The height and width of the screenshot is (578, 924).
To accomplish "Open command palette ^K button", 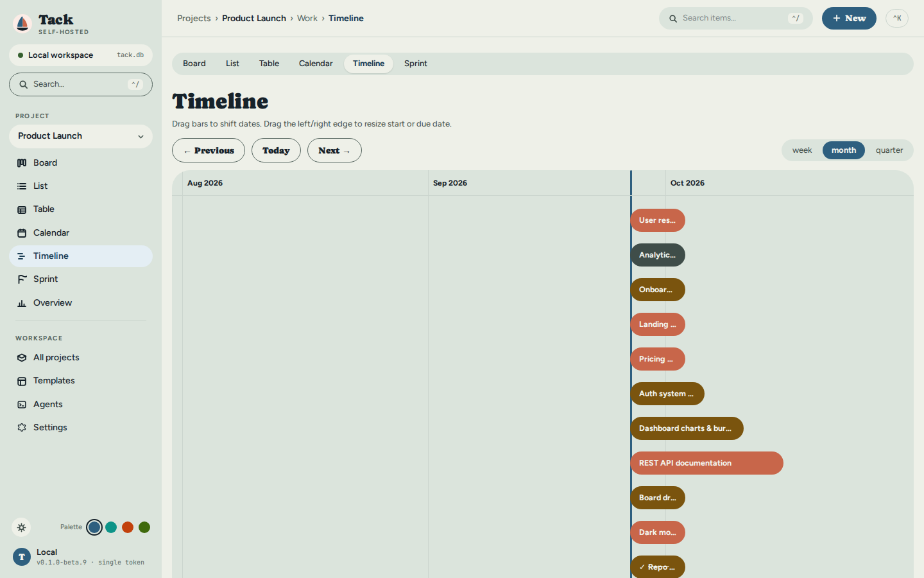I will coord(897,18).
